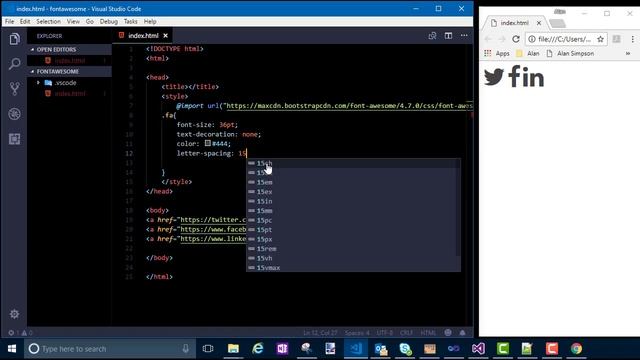The width and height of the screenshot is (640, 360).
Task: Click the UTF-8 encoding status entry
Action: point(384,333)
